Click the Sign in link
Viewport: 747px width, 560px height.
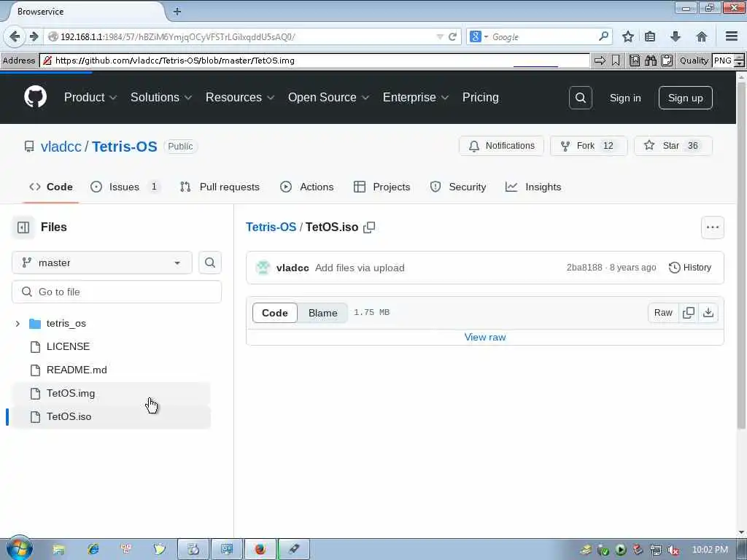point(625,98)
